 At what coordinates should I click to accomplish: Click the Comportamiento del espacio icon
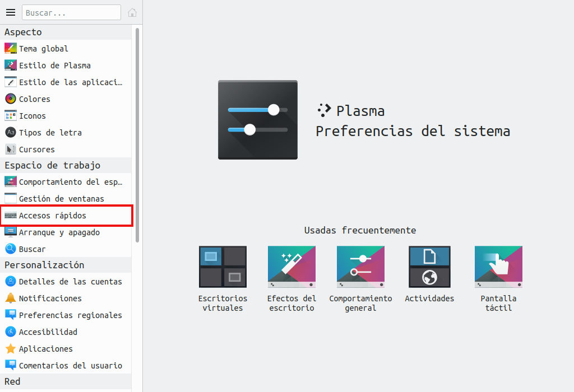11,181
